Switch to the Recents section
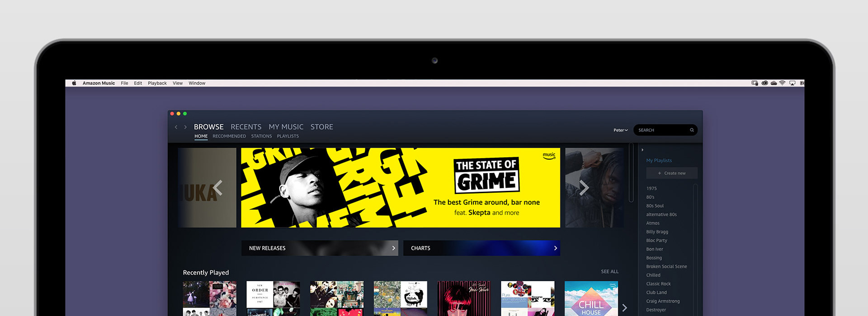This screenshot has width=868, height=316. click(x=246, y=127)
